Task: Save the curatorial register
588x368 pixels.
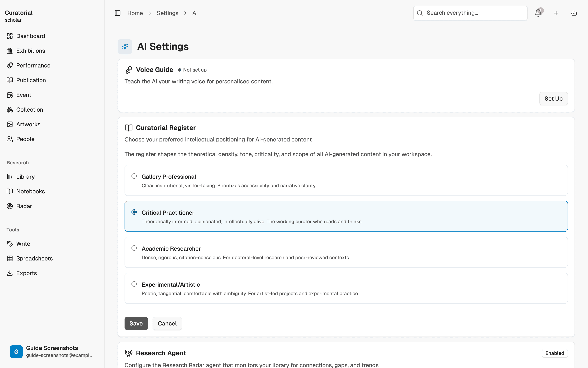Action: coord(136,323)
